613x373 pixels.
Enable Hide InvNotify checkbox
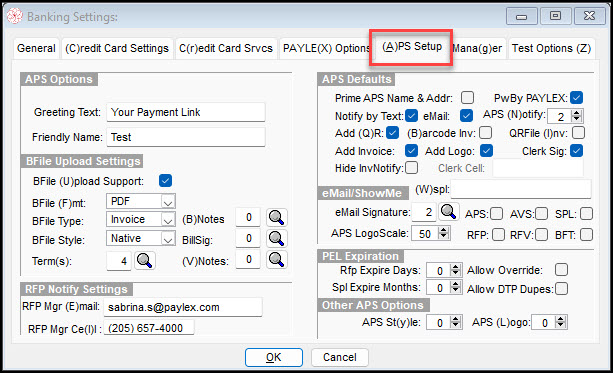(411, 168)
